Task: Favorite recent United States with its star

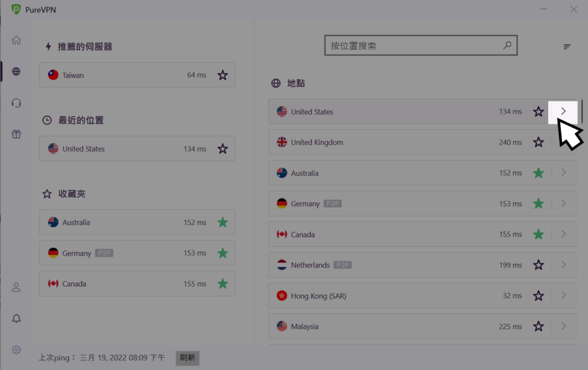Action: tap(223, 149)
